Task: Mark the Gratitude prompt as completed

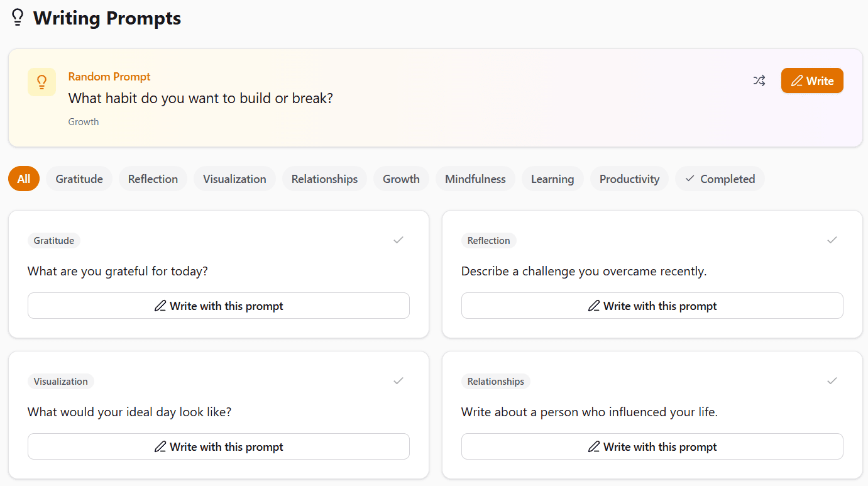Action: pos(398,240)
